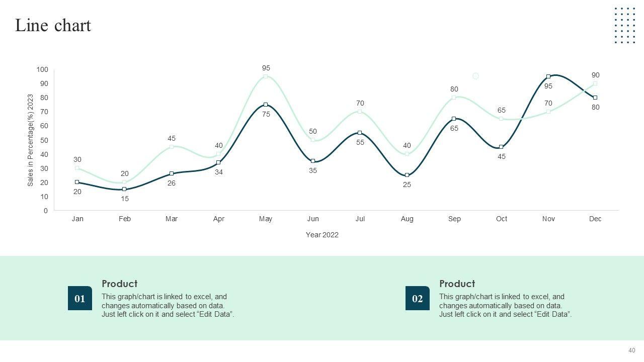
Task: Click the small faint circle above chart
Action: click(x=475, y=76)
